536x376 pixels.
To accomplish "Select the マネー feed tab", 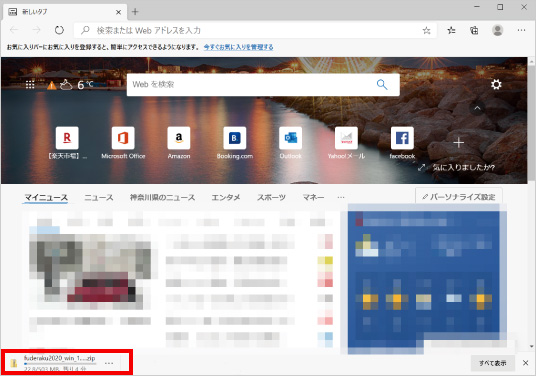I will point(313,197).
